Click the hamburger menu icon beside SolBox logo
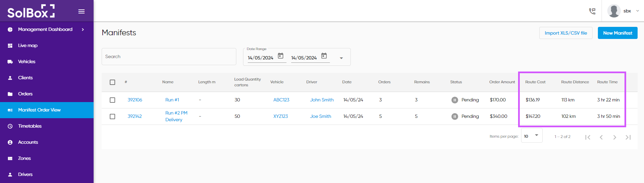The image size is (644, 183). tap(81, 11)
